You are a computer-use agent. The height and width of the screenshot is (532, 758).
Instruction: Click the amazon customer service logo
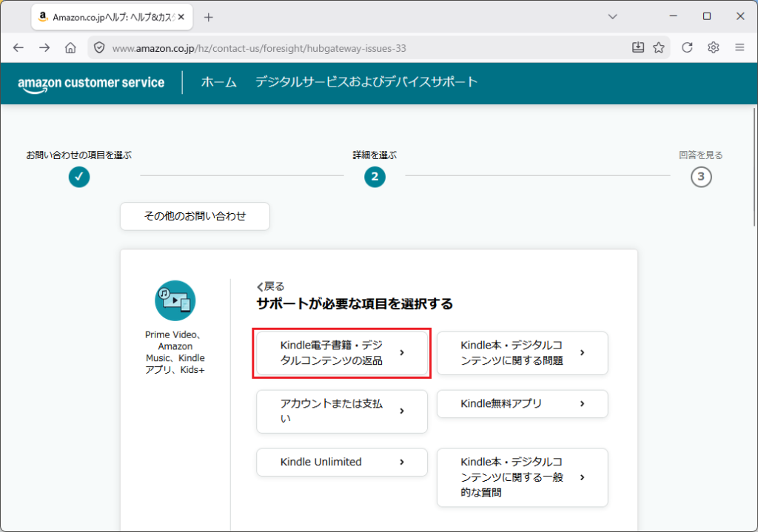(91, 84)
